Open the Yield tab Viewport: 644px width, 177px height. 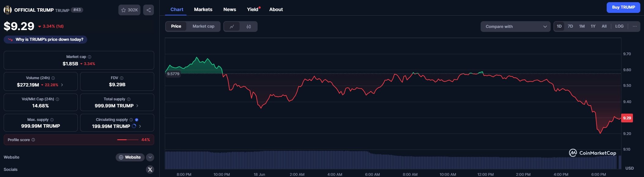253,10
